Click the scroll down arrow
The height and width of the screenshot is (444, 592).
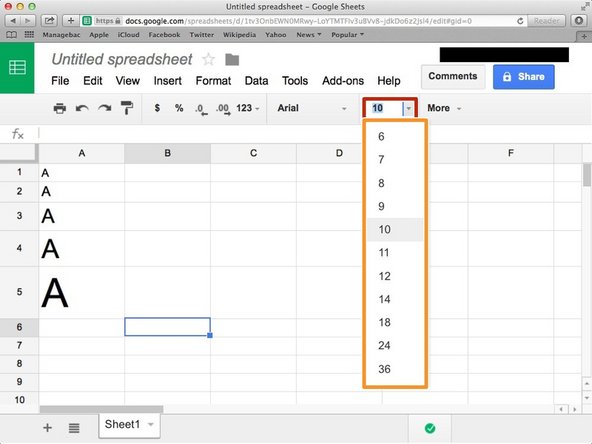587,398
